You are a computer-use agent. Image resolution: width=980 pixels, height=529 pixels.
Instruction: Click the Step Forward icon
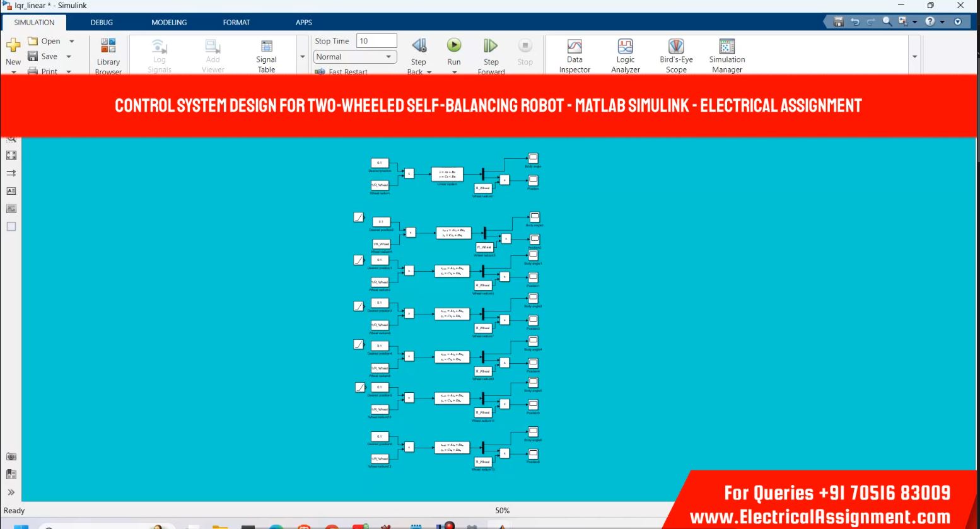(491, 46)
